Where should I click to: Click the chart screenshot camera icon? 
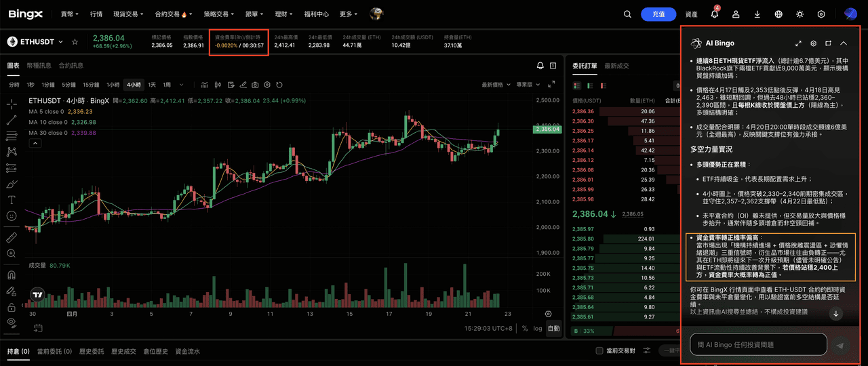(255, 85)
